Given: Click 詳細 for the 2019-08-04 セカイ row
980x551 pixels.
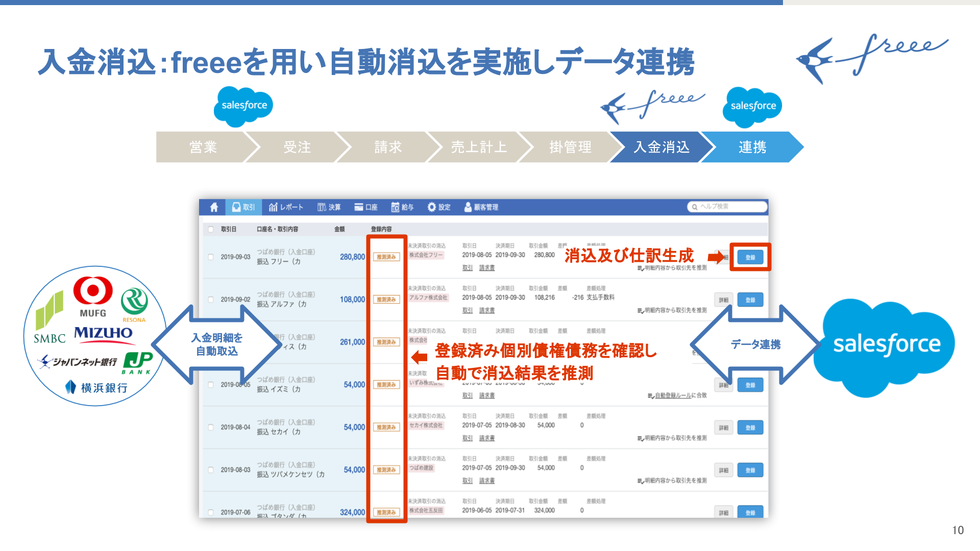Looking at the screenshot, I should pos(724,428).
